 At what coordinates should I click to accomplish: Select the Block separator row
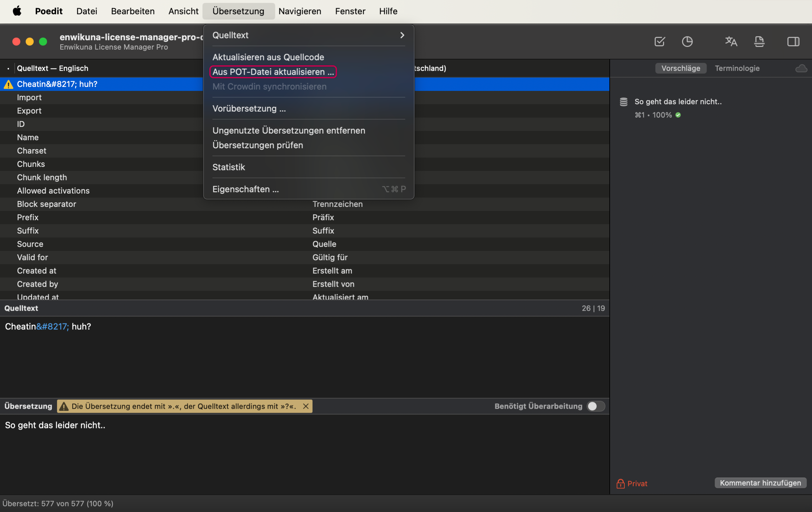pyautogui.click(x=305, y=204)
